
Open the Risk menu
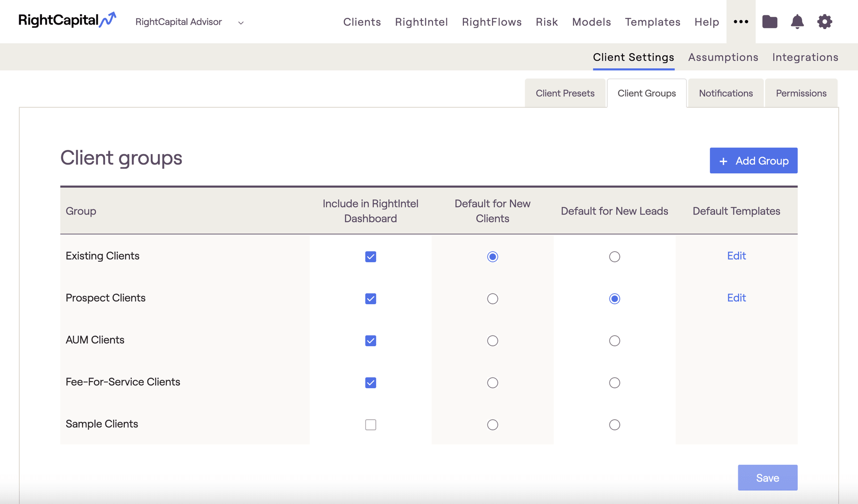pos(547,22)
